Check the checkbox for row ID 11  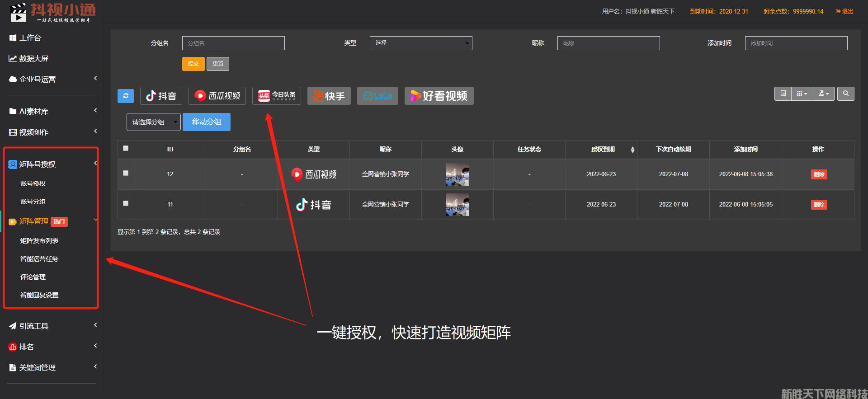point(126,203)
